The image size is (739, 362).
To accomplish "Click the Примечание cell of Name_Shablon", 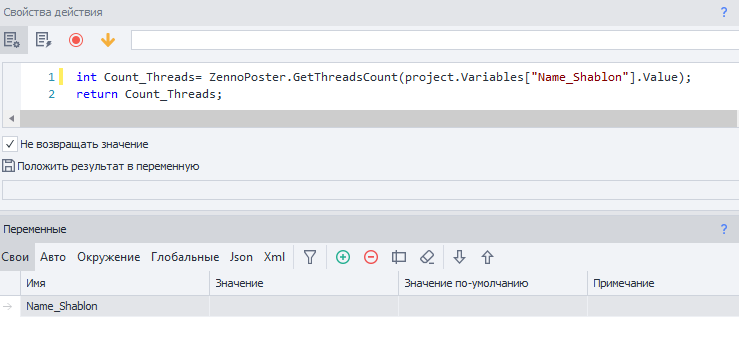I will pos(663,306).
